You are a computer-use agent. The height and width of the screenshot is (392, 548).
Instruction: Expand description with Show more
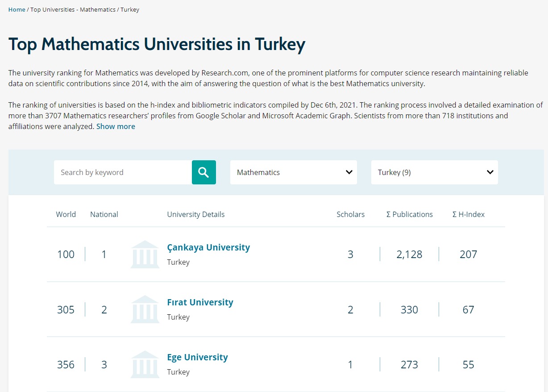pyautogui.click(x=116, y=126)
